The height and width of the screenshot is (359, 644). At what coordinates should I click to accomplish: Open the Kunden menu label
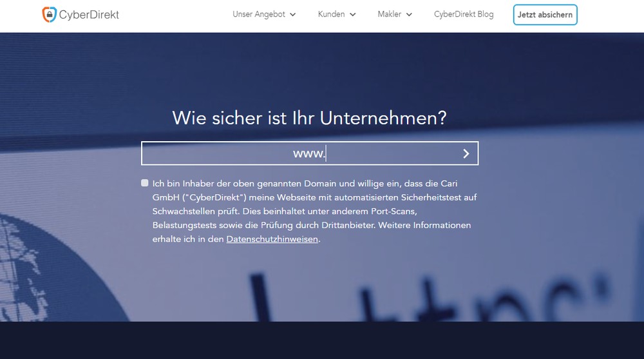click(x=331, y=14)
